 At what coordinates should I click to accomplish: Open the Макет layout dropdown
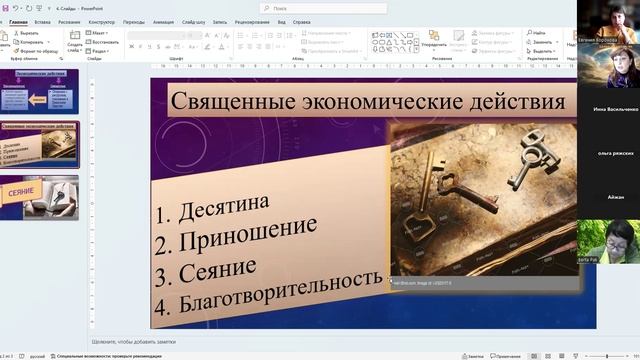click(97, 33)
